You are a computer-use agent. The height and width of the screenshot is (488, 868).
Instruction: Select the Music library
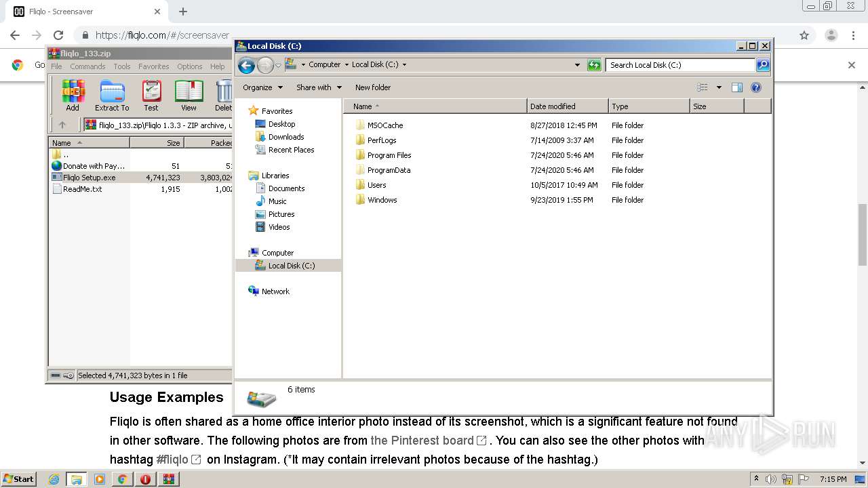(277, 201)
